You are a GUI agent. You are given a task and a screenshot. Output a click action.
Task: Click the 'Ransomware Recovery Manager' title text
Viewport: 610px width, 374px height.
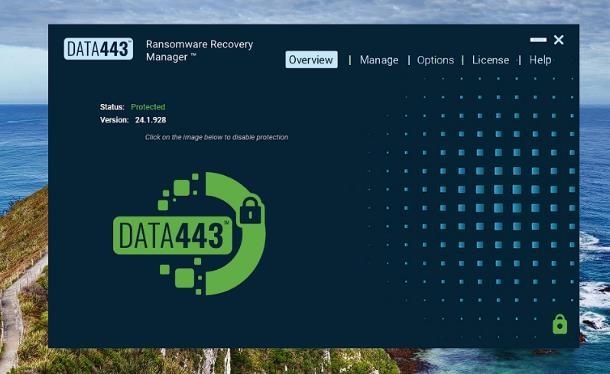click(200, 51)
